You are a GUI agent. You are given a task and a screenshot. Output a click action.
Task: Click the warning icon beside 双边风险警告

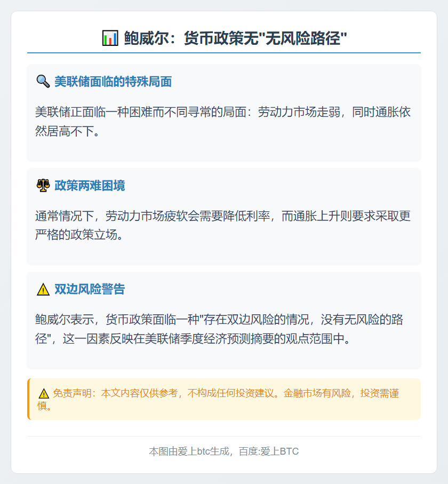(x=43, y=290)
